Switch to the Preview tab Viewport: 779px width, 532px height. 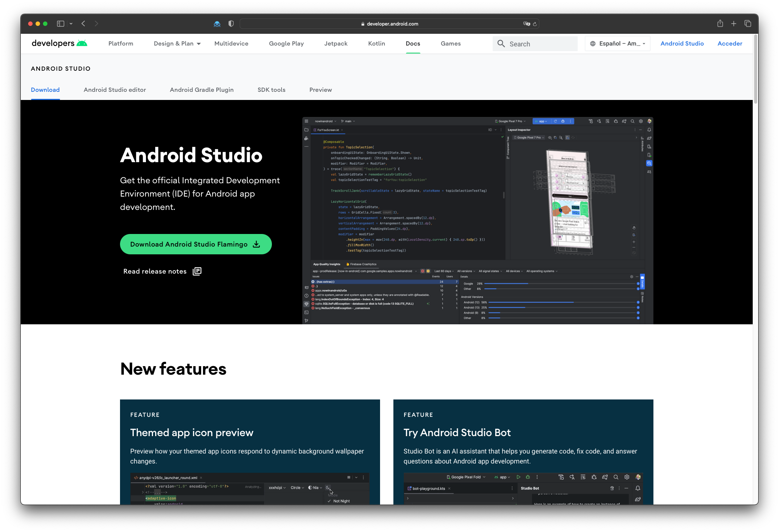320,90
